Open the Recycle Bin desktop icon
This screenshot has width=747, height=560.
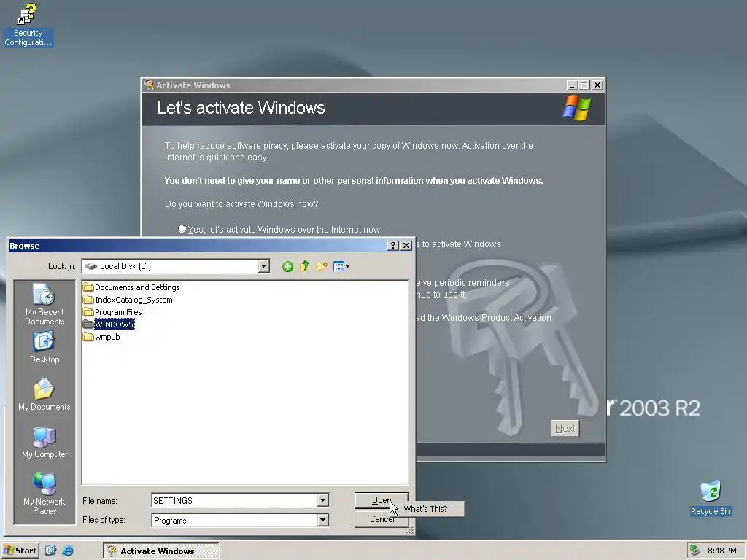[x=711, y=498]
